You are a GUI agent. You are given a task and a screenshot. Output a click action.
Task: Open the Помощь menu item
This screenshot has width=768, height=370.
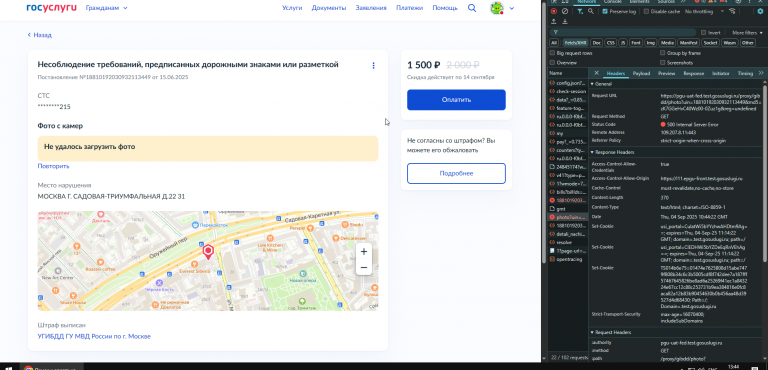coord(445,8)
